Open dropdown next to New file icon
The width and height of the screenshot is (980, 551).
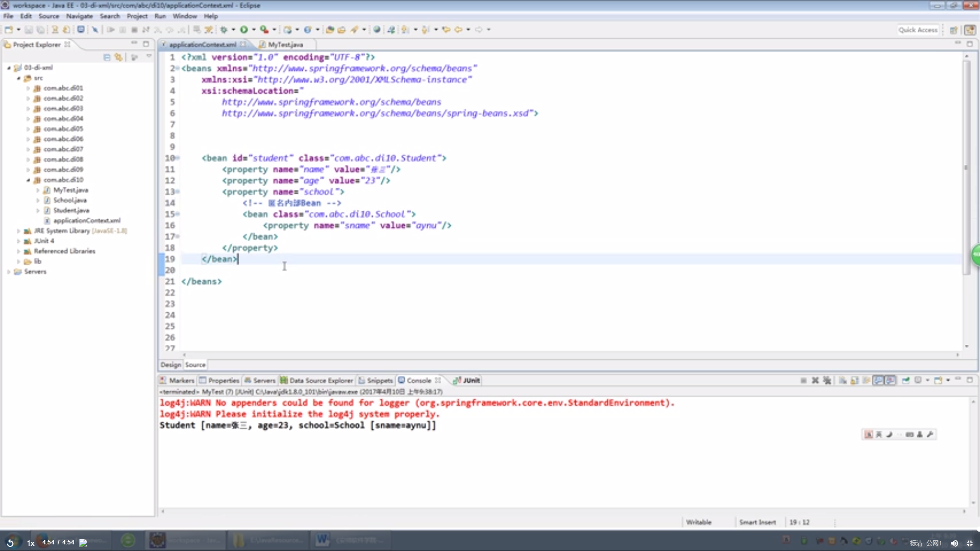click(x=18, y=30)
